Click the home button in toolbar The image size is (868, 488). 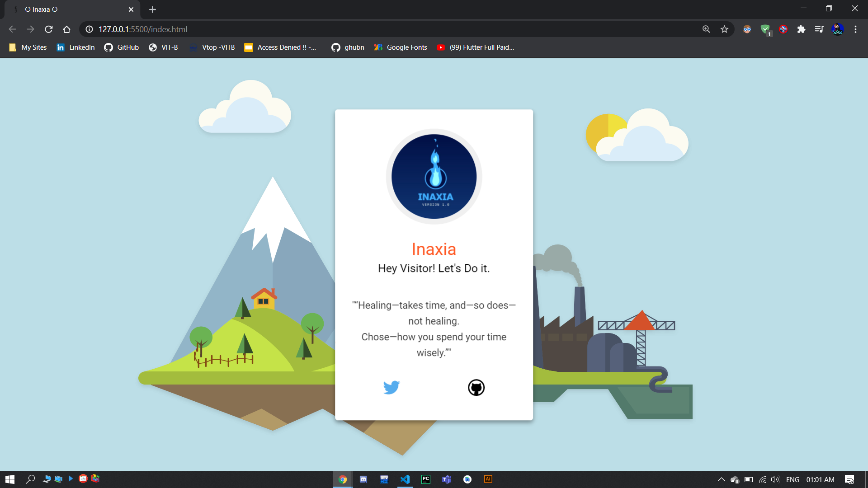tap(66, 29)
